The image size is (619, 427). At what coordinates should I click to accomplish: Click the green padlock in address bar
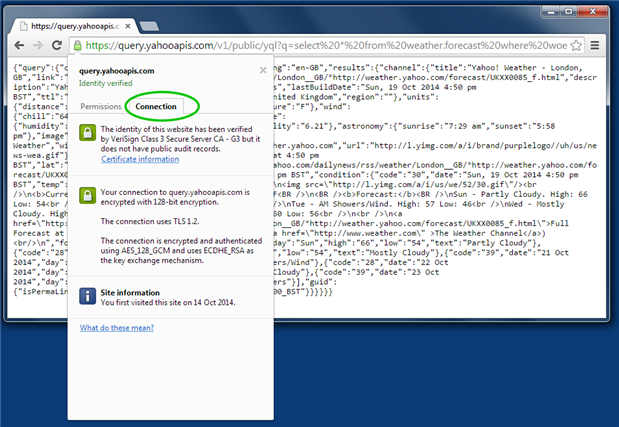coord(78,45)
